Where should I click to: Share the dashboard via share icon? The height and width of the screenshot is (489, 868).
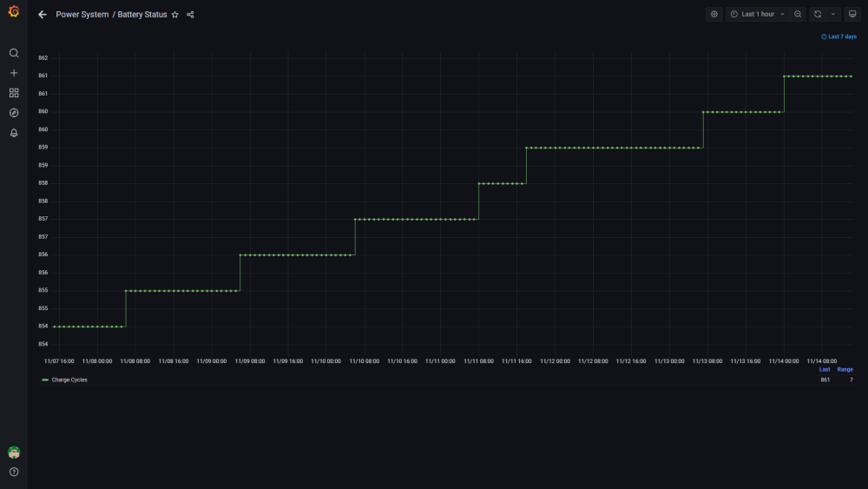pyautogui.click(x=190, y=15)
